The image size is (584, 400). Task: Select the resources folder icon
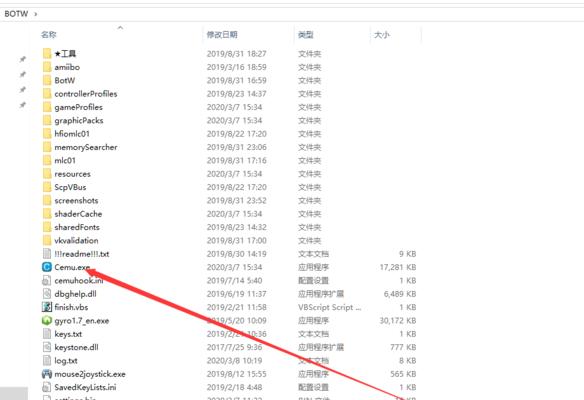click(47, 174)
